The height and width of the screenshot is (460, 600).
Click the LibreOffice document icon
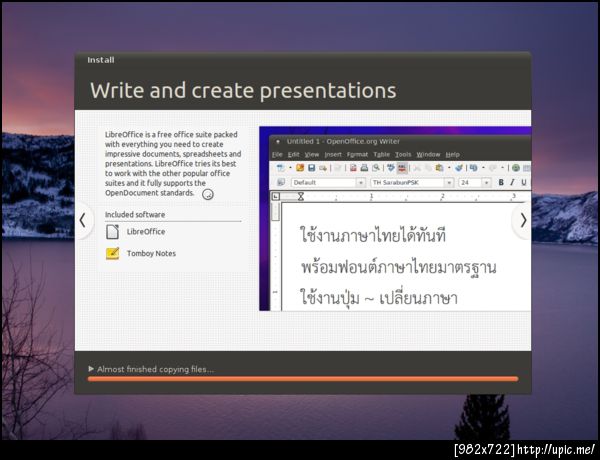[x=112, y=232]
